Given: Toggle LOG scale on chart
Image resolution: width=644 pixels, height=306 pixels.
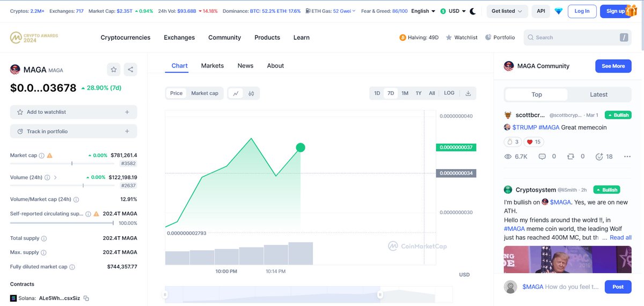Looking at the screenshot, I should pos(449,93).
